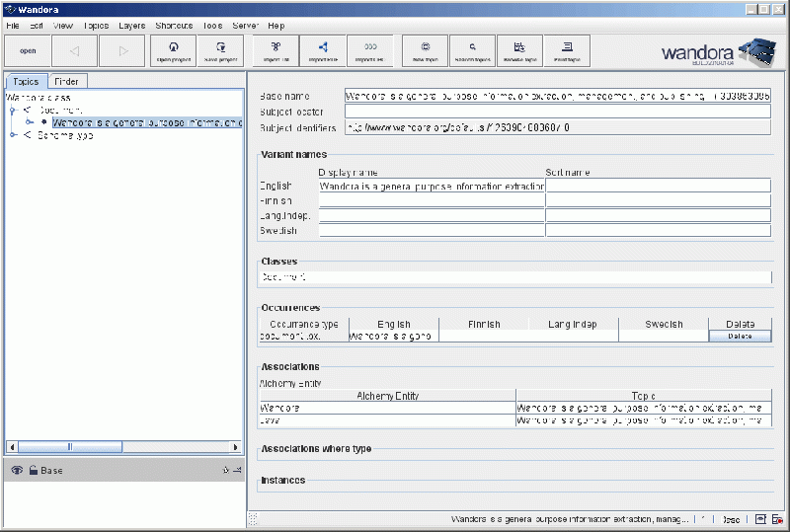This screenshot has width=790, height=532.
Task: Click the Save project toolbar icon
Action: (x=220, y=51)
